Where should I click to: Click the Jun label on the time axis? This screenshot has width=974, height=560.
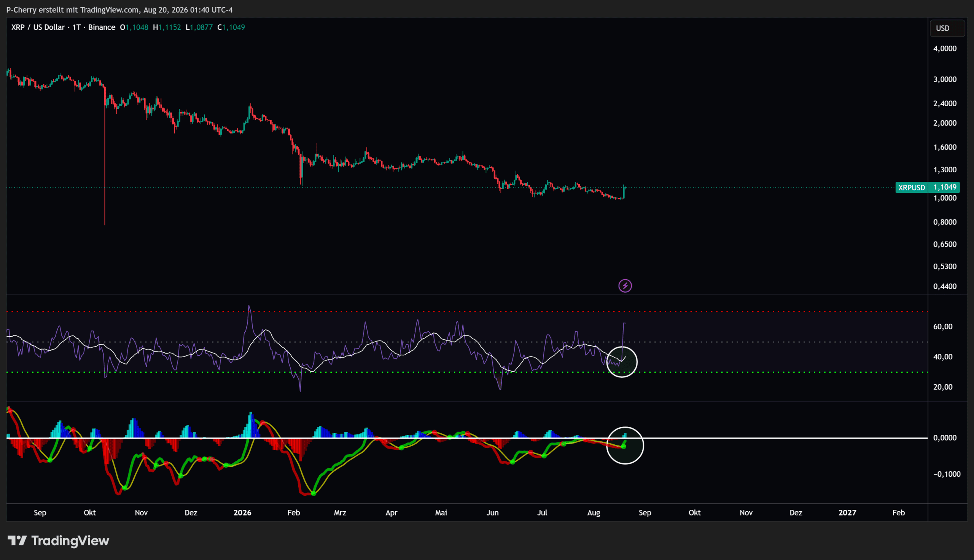493,513
